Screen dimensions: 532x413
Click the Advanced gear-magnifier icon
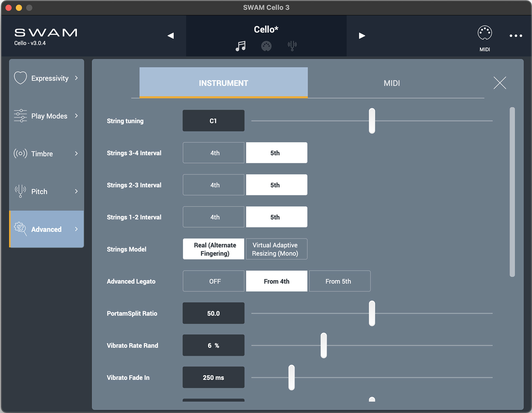[x=20, y=229]
